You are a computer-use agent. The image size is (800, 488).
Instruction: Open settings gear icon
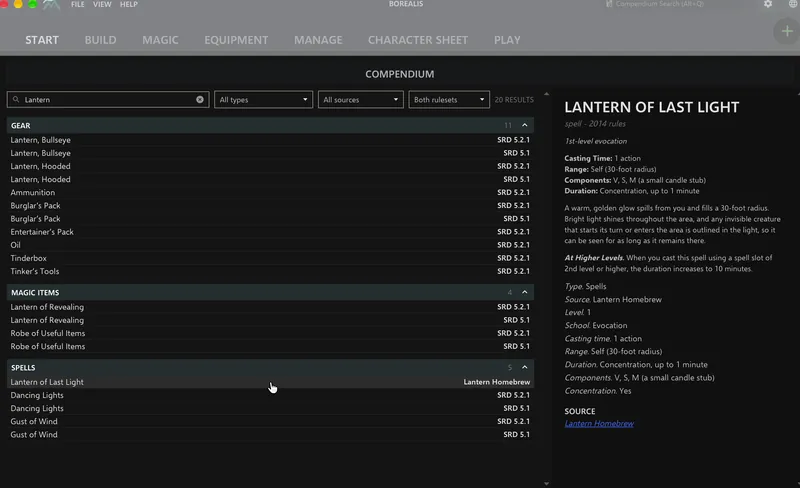768,4
